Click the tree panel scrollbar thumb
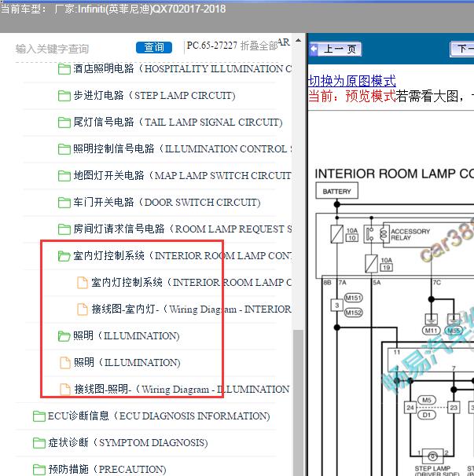The image size is (474, 476). [299, 402]
